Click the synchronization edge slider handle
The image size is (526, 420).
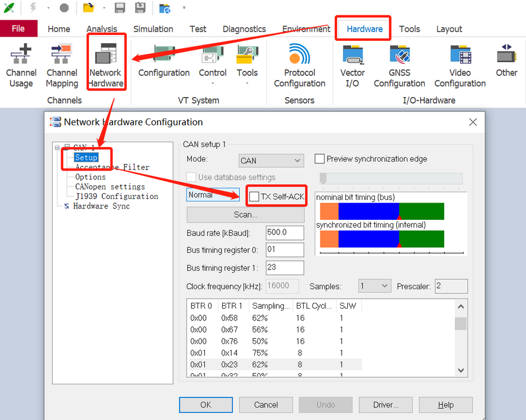pyautogui.click(x=323, y=178)
